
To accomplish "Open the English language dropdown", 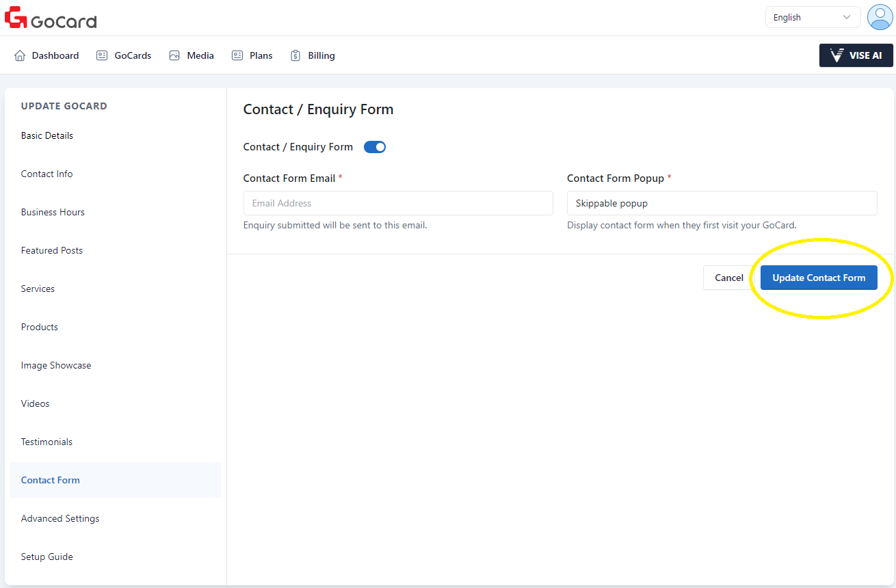I will coord(812,18).
